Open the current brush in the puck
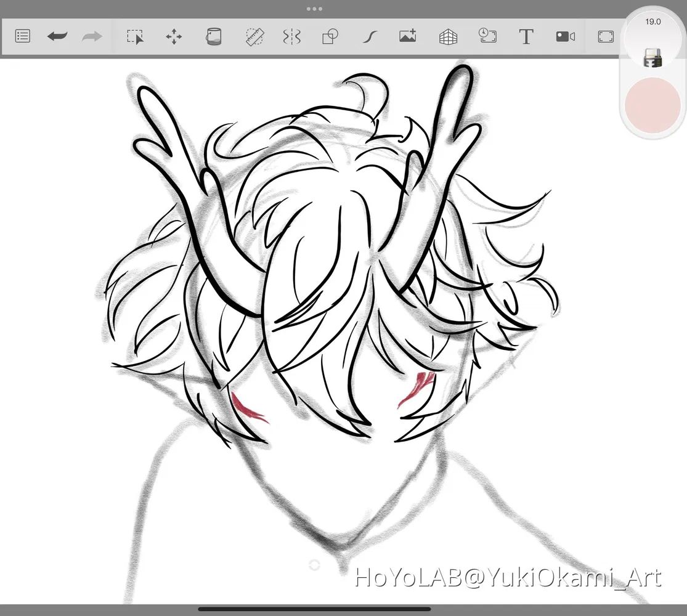Viewport: 687px width, 616px height. (653, 57)
